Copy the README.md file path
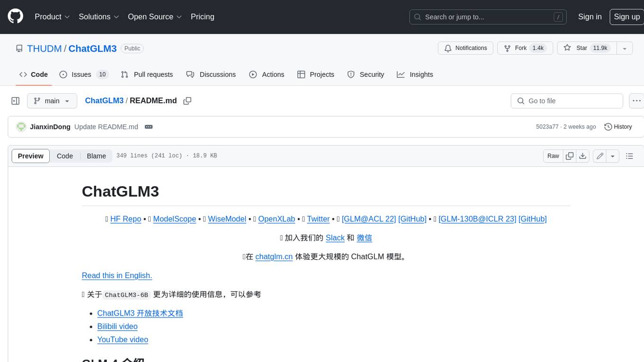The width and height of the screenshot is (644, 362). [188, 101]
